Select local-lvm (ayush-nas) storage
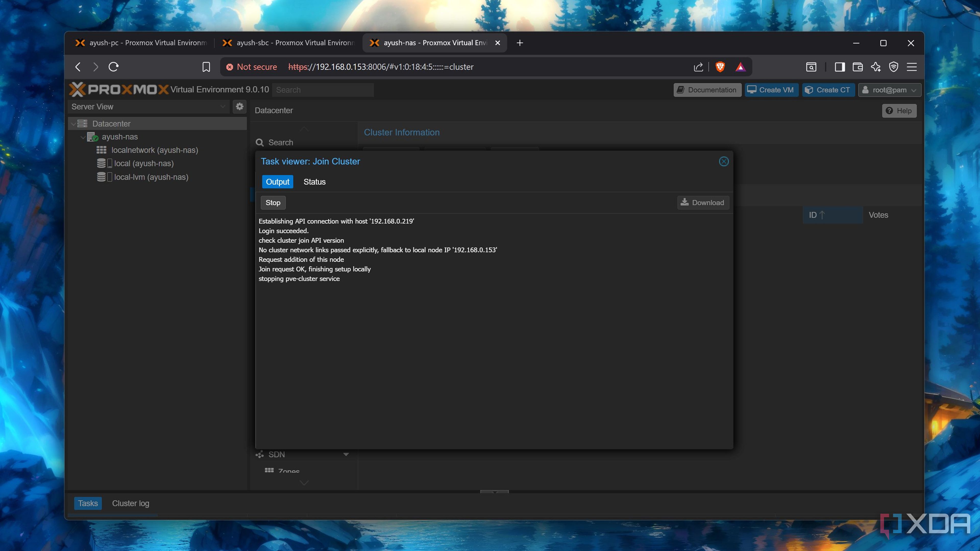This screenshot has height=551, width=980. [x=151, y=177]
